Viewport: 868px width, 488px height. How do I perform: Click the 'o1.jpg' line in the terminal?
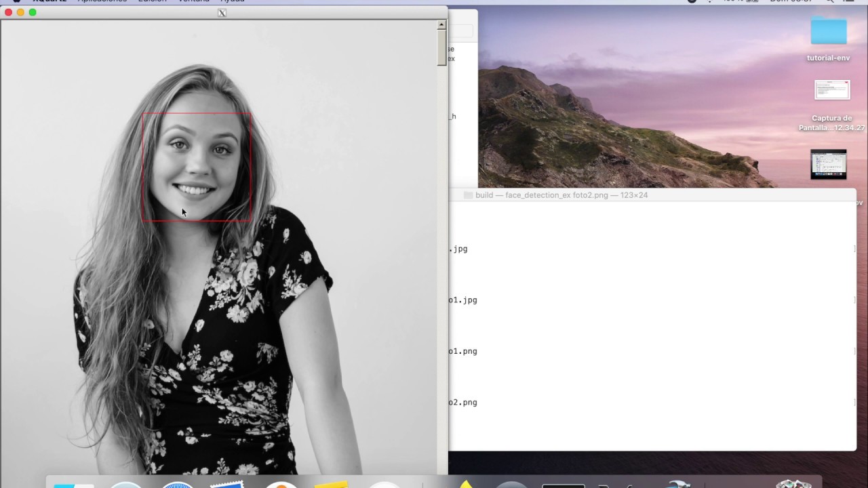(463, 300)
